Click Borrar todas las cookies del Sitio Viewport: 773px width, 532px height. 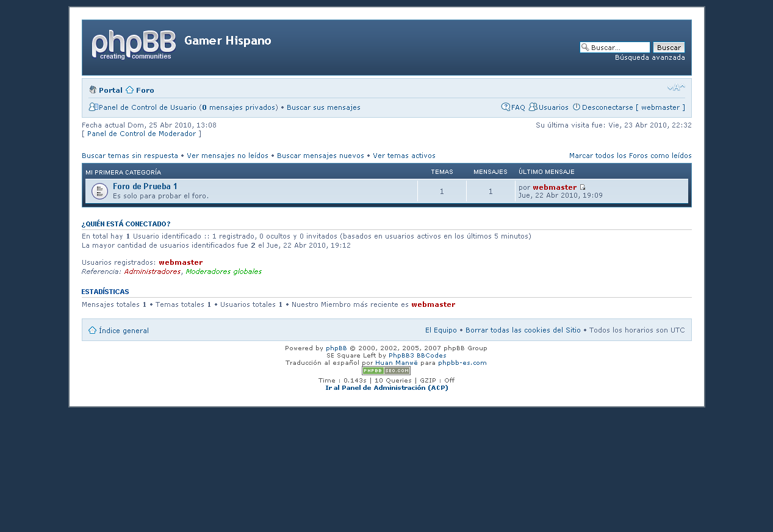point(523,330)
